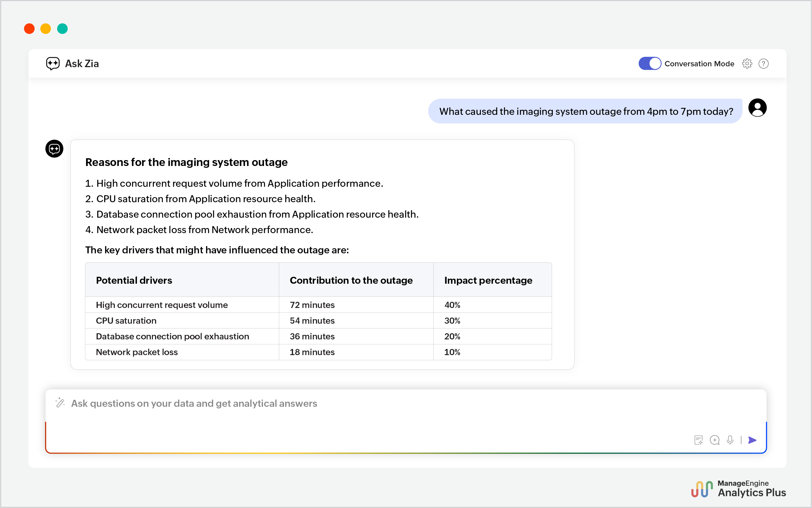Click the 'key drivers' summary sentence
Image resolution: width=812 pixels, height=508 pixels.
[x=217, y=250]
